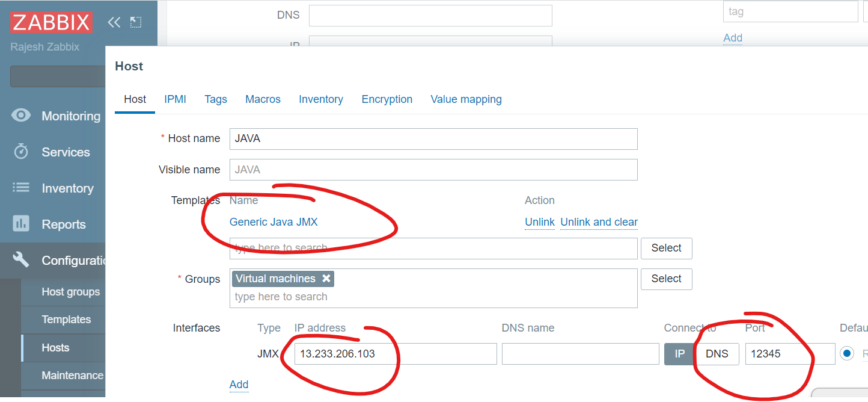Click background DNS input field

coord(430,16)
